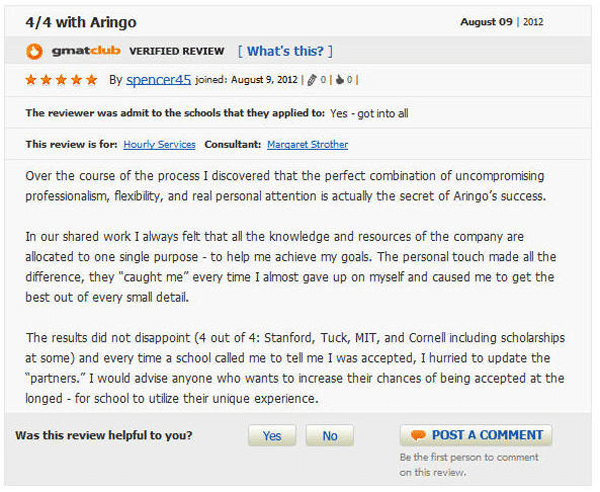This screenshot has width=600, height=492.
Task: Mark the review as not helpful with No
Action: [x=329, y=435]
